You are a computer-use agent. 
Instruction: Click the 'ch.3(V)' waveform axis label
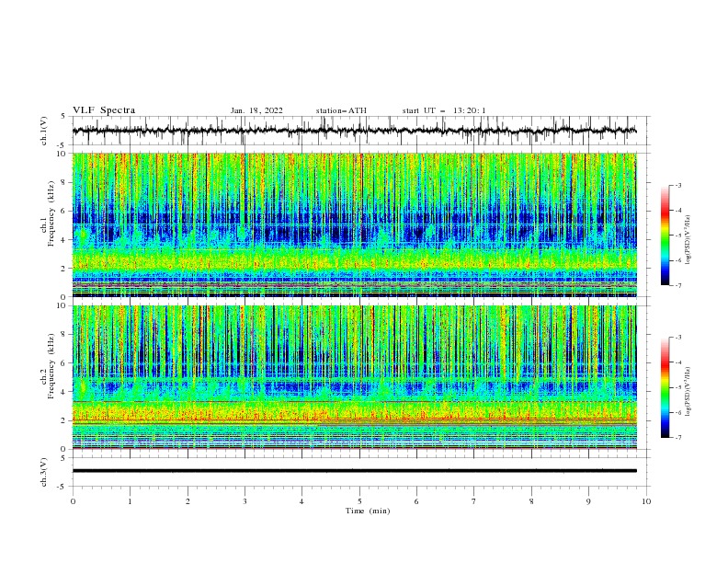pyautogui.click(x=44, y=472)
